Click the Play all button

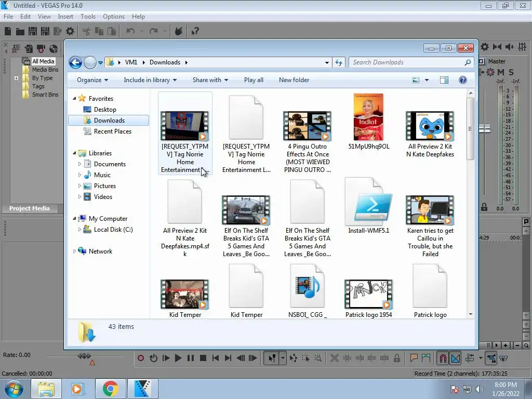point(254,80)
